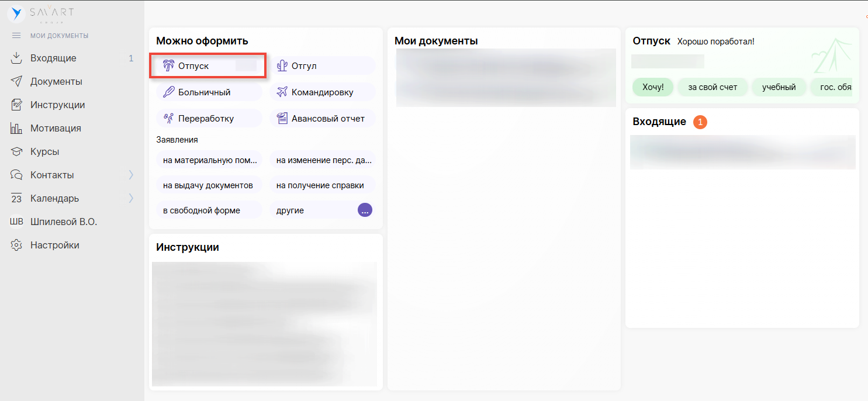Open Курсы graduation cap icon

pyautogui.click(x=16, y=152)
